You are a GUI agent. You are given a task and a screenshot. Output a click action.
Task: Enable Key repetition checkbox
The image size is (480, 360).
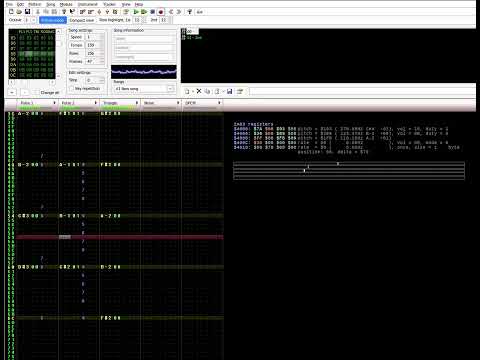71,88
